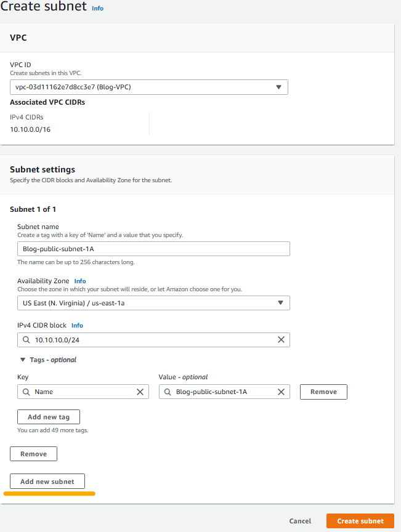
Task: Click Add new subnet
Action: (x=47, y=482)
